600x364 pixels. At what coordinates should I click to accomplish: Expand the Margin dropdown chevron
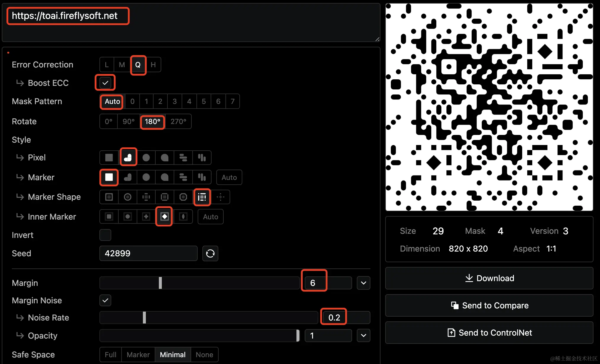point(364,283)
